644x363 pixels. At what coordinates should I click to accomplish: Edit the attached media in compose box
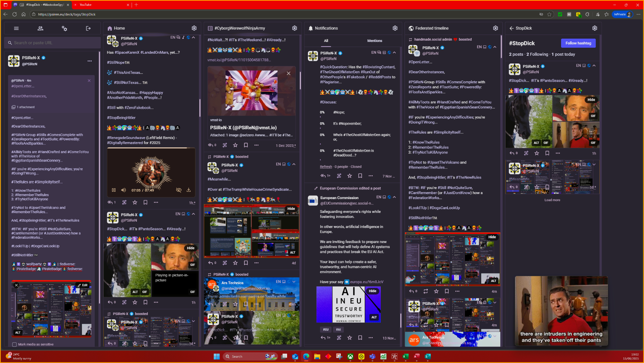(83, 285)
